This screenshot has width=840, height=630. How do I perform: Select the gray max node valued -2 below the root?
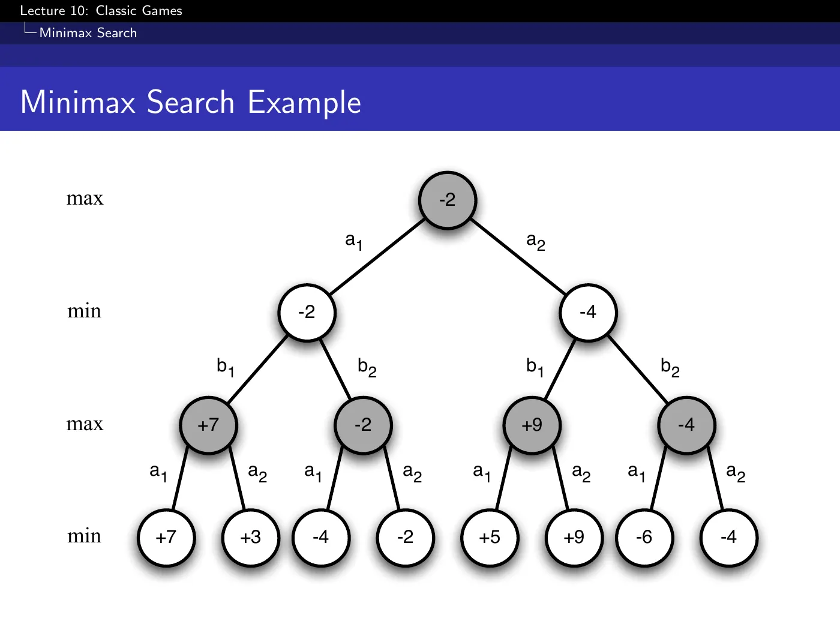(363, 425)
